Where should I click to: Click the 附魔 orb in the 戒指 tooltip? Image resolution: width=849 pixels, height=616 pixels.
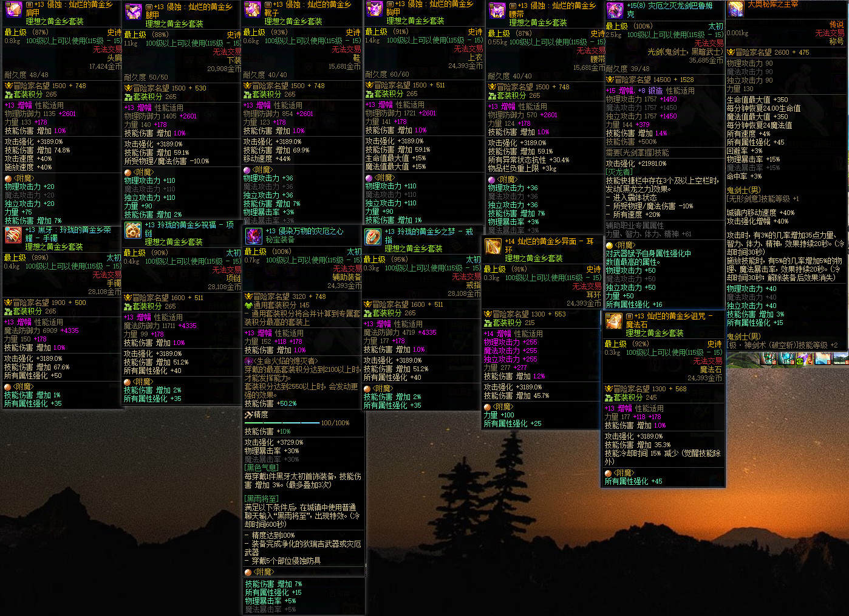367,388
